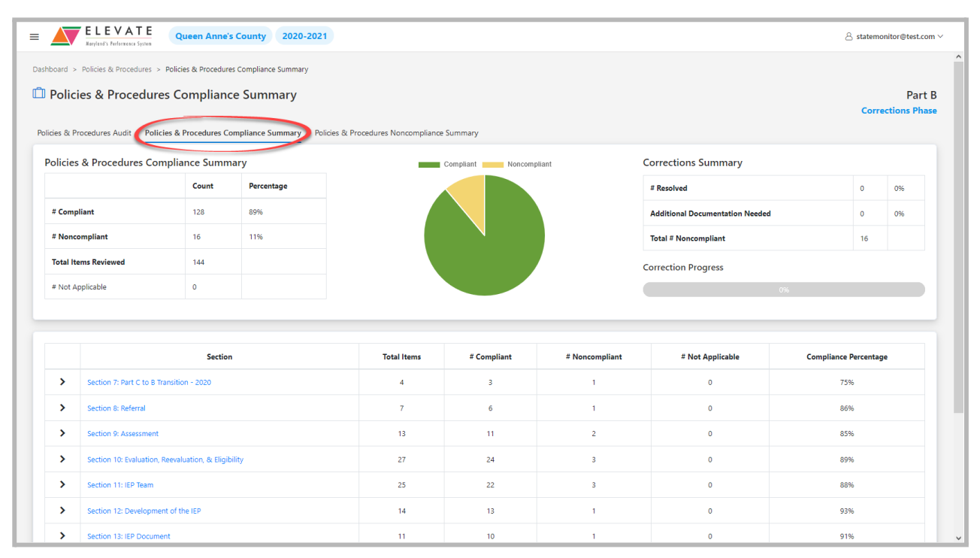The image size is (980, 558).
Task: Expand the Section 9 Assessment row
Action: point(62,433)
